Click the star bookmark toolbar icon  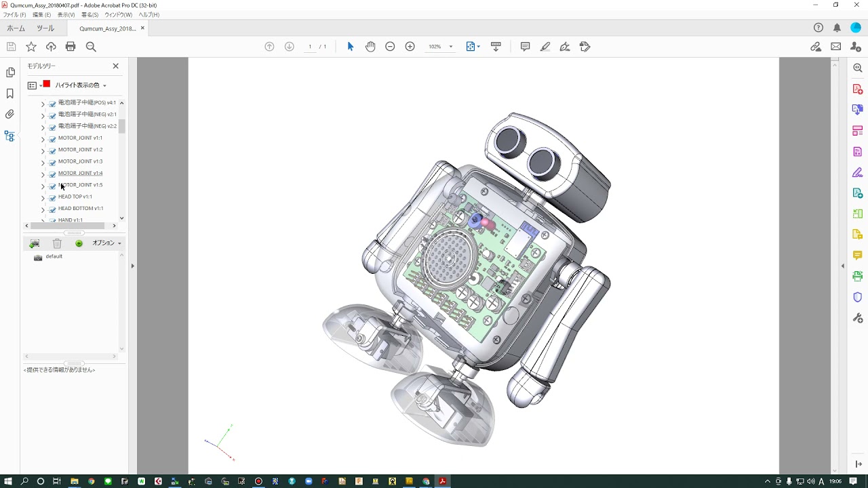point(31,47)
